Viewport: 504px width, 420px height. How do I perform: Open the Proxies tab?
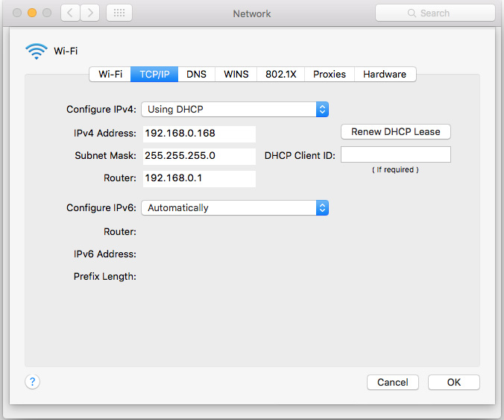329,74
